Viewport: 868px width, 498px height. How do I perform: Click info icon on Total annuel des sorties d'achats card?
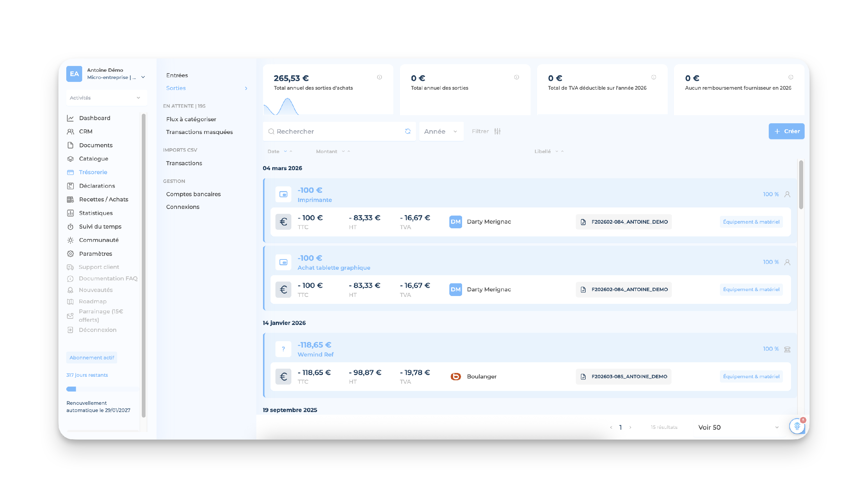click(379, 77)
